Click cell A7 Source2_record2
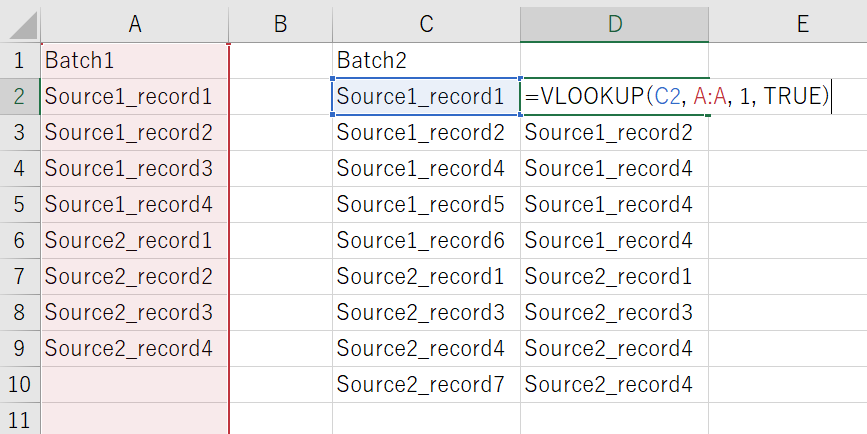867x434 pixels. (134, 276)
